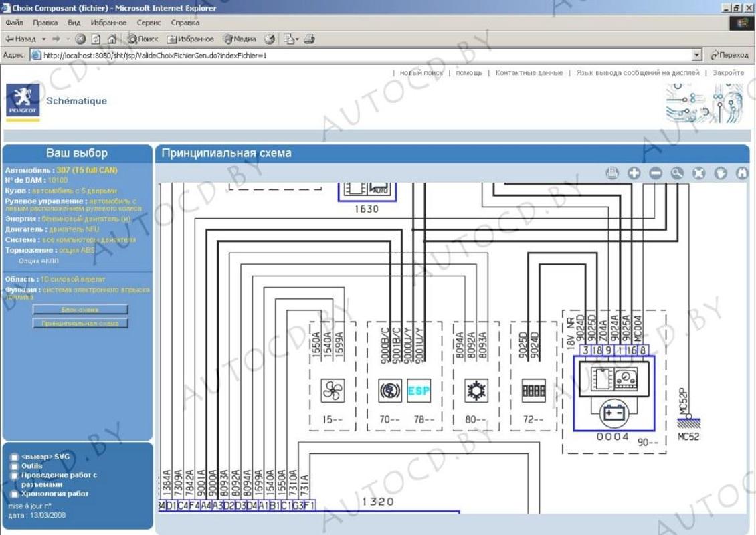Click the Mail toolbar icon
The image size is (756, 535).
289,39
